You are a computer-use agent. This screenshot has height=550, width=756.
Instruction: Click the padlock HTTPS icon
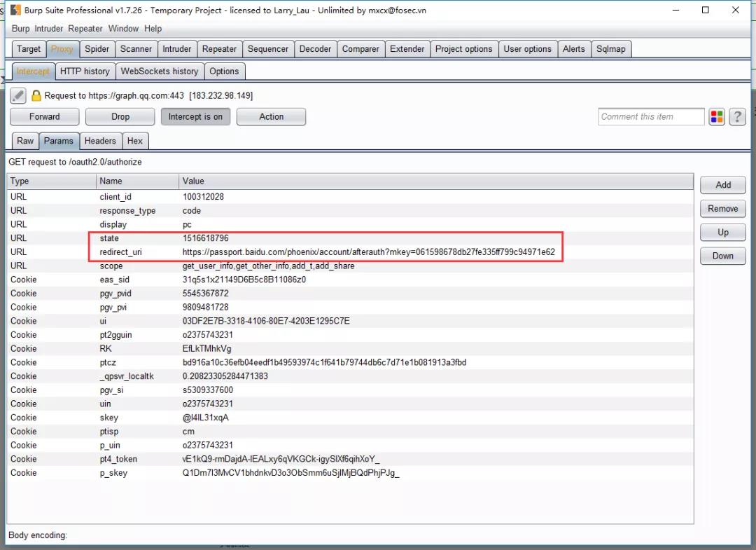coord(36,95)
